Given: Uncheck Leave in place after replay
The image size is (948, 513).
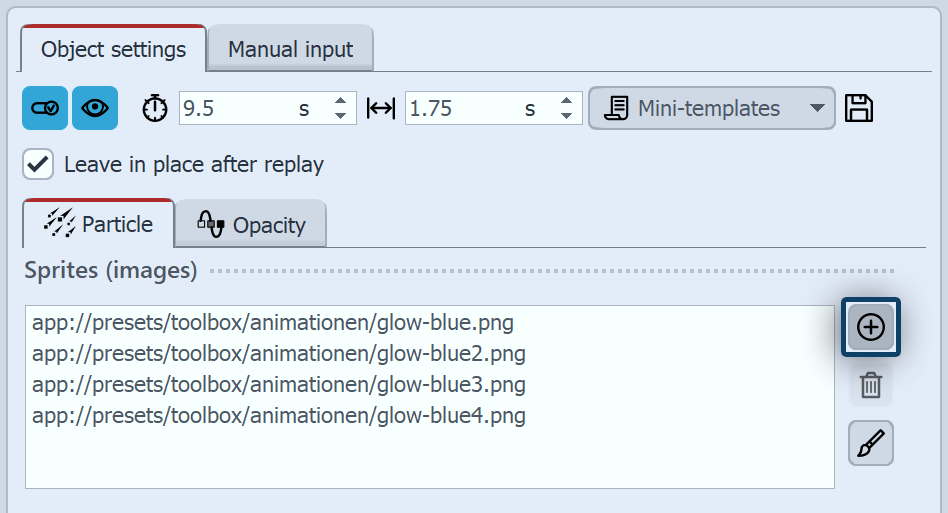Looking at the screenshot, I should pos(39,164).
